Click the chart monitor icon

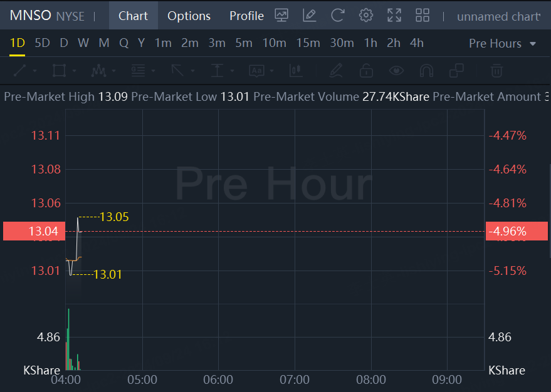point(281,16)
